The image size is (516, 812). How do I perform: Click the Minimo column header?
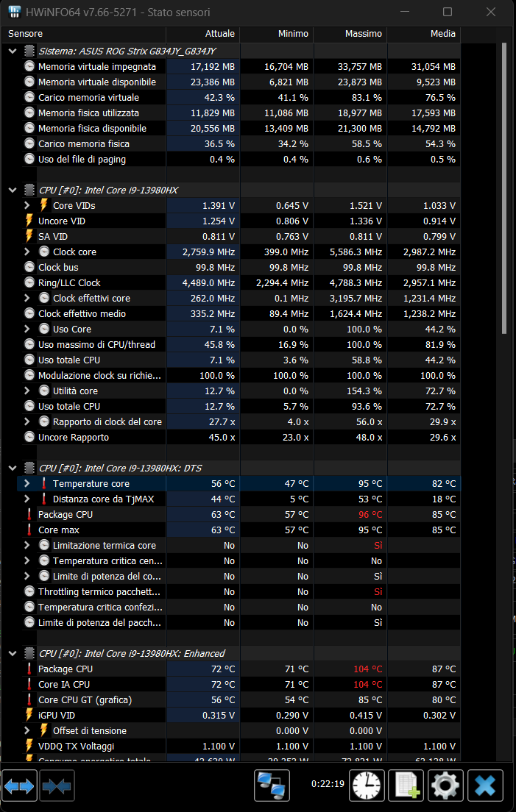(x=276, y=34)
